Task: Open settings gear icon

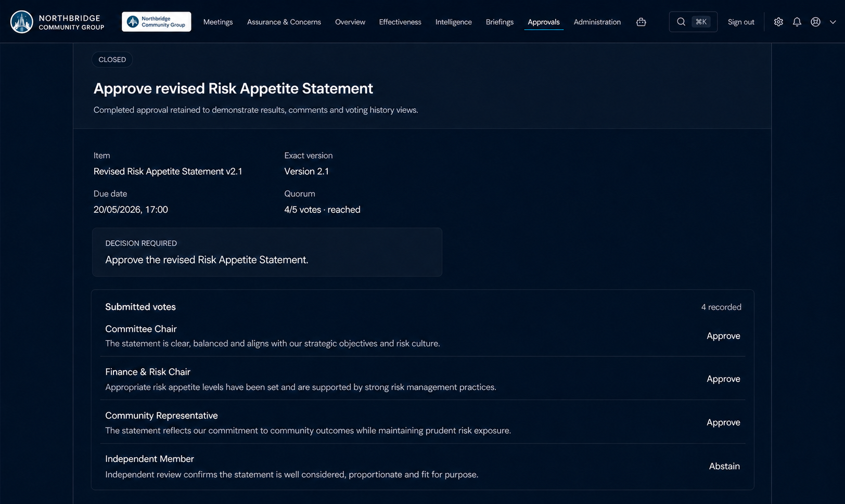Action: point(778,22)
